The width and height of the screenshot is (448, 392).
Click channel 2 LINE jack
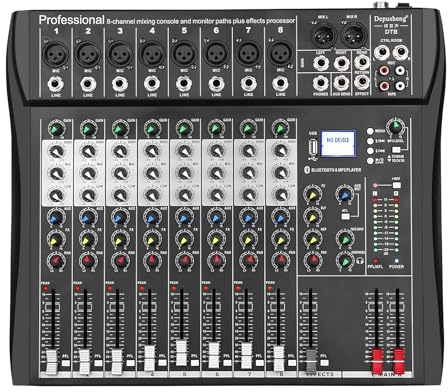pos(88,84)
